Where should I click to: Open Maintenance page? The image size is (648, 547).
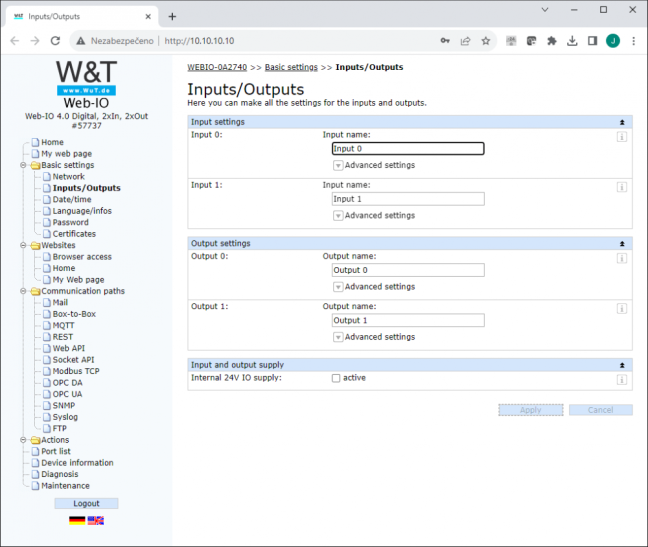65,486
